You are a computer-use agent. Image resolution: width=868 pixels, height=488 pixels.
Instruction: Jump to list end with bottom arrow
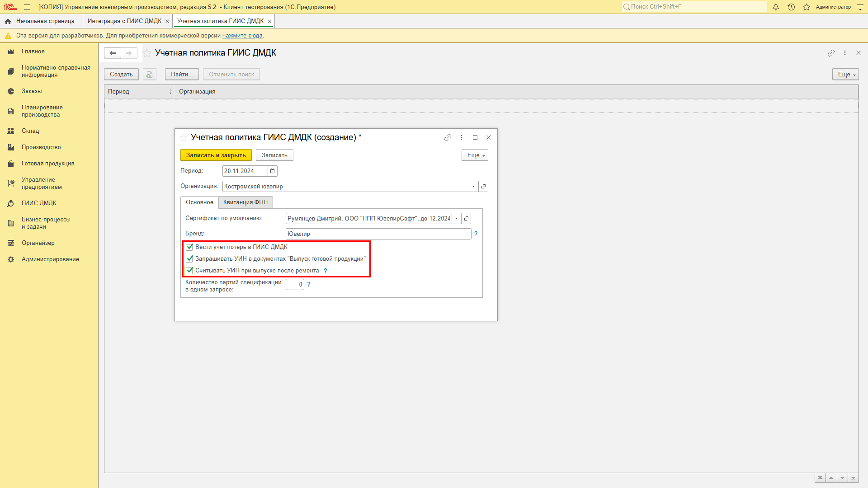(853, 478)
